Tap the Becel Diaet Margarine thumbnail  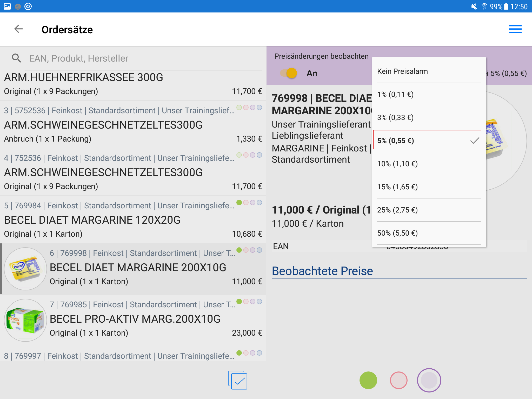click(x=25, y=269)
